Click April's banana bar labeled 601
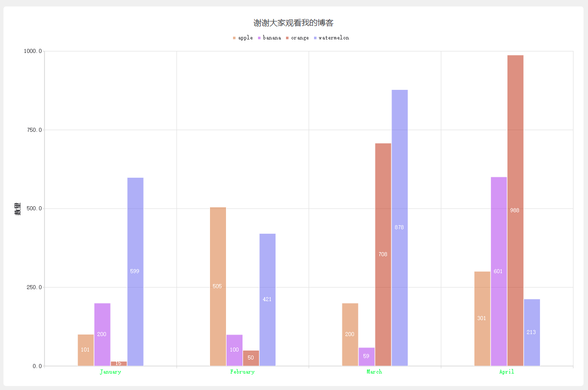This screenshot has height=390, width=588. 498,272
